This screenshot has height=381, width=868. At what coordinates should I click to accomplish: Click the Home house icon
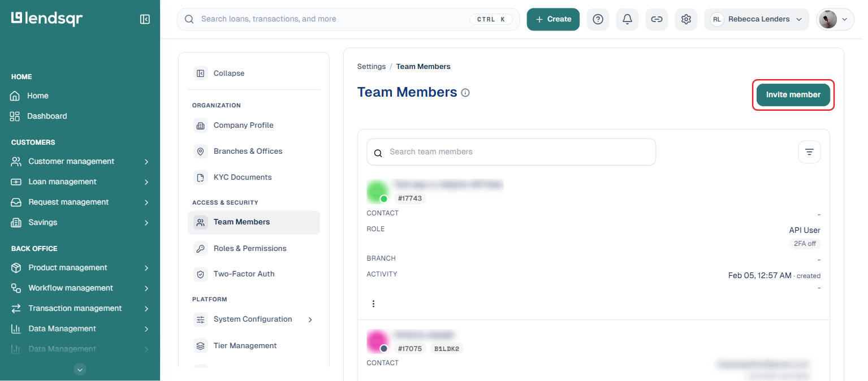click(15, 96)
